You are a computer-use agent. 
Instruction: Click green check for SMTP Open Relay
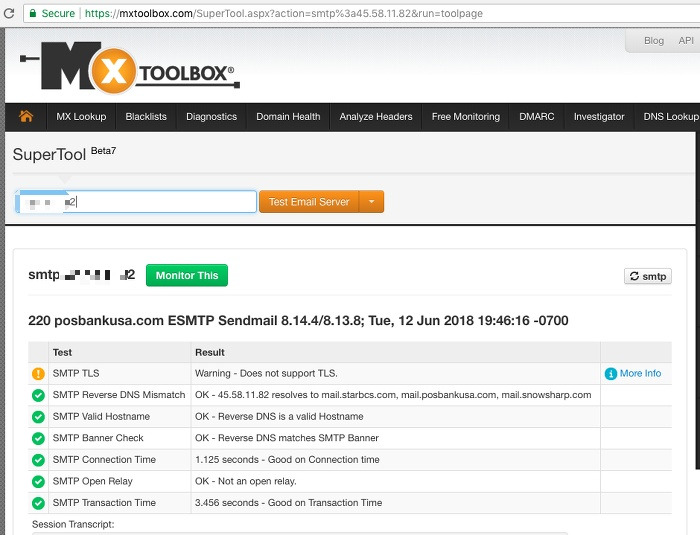[x=38, y=481]
